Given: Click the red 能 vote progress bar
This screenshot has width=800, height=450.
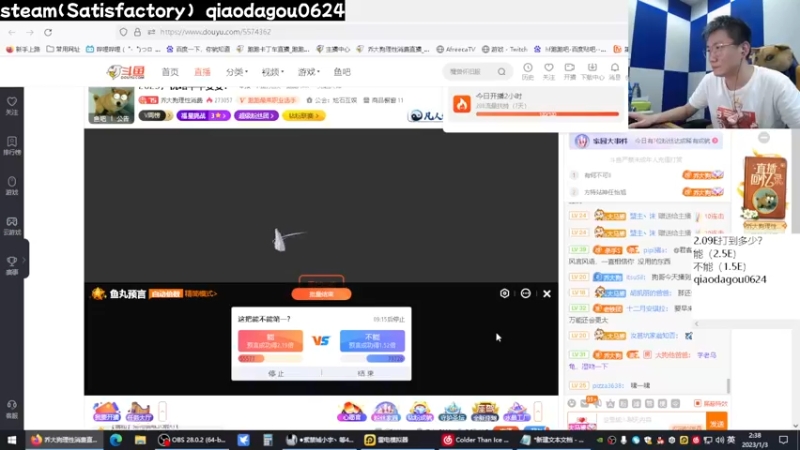Looking at the screenshot, I should coord(270,359).
